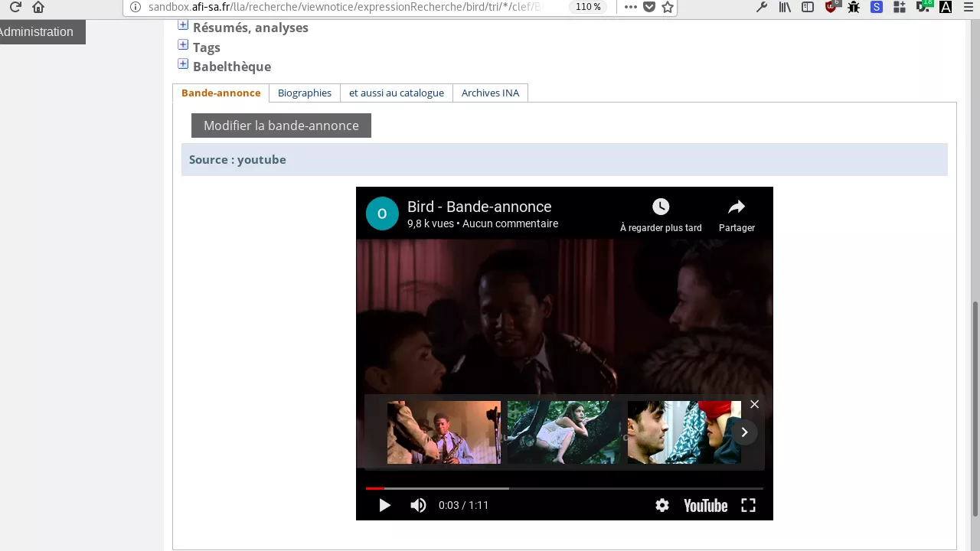This screenshot has width=980, height=551.
Task: Click the '9,8 k vues • Aucun commentaire' text
Action: click(482, 223)
